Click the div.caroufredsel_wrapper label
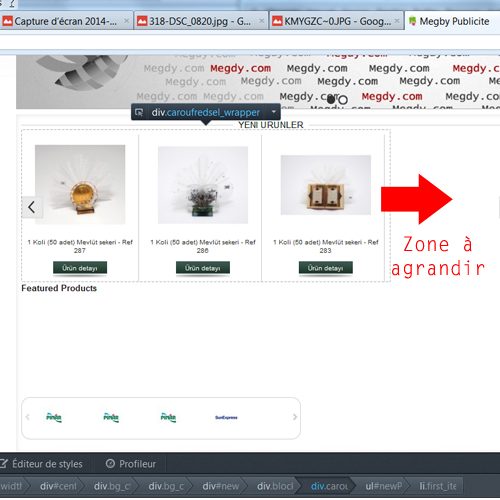This screenshot has height=500, width=500. [x=206, y=112]
